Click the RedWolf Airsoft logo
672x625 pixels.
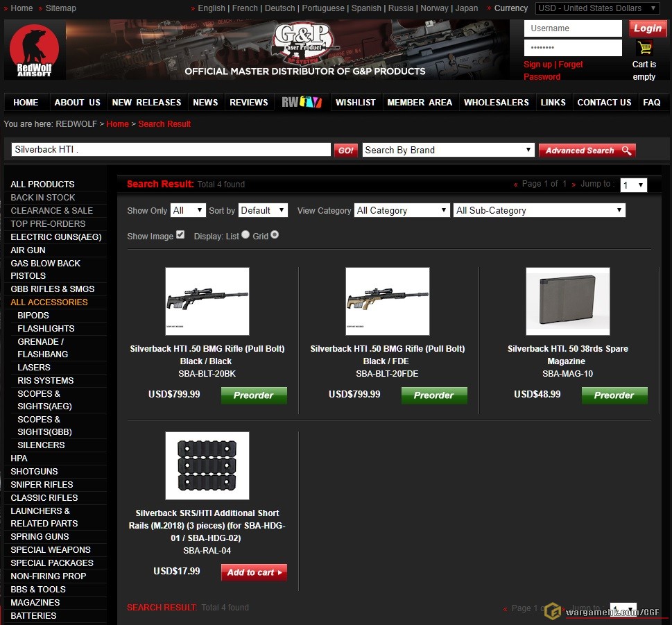pyautogui.click(x=35, y=50)
